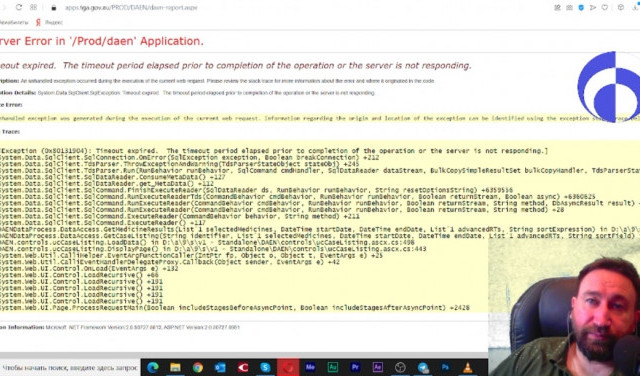
Task: Open Adobe Photoshop from taskbar
Action: tap(445, 367)
